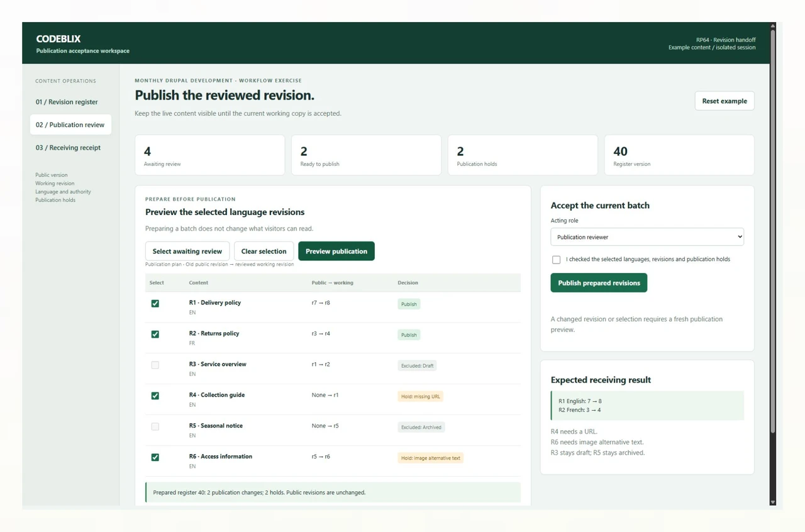This screenshot has width=805, height=532.
Task: Open the Acting role dropdown
Action: coord(647,237)
